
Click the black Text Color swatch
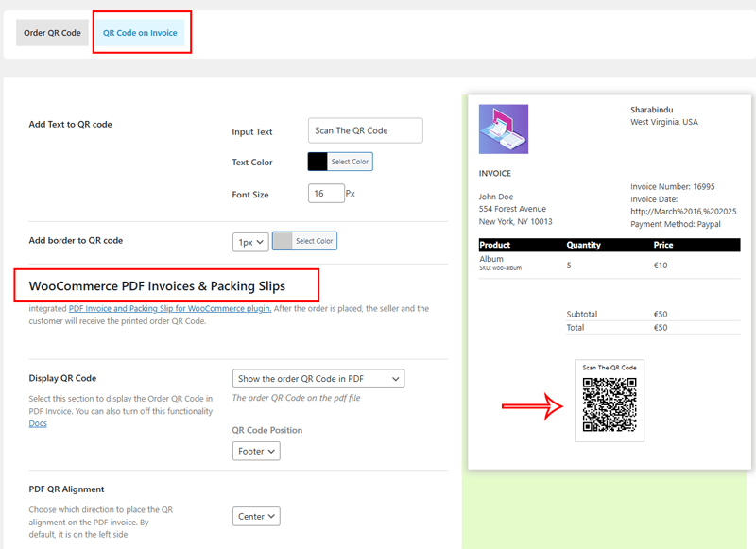coord(318,162)
